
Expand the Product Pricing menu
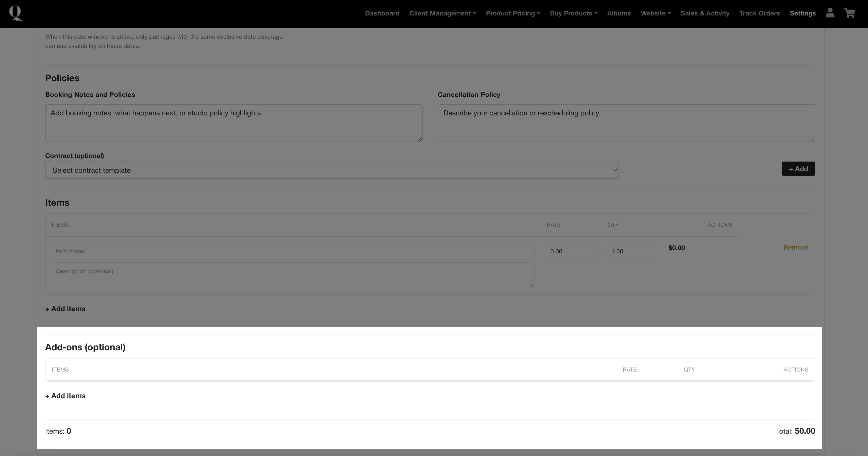click(x=512, y=13)
